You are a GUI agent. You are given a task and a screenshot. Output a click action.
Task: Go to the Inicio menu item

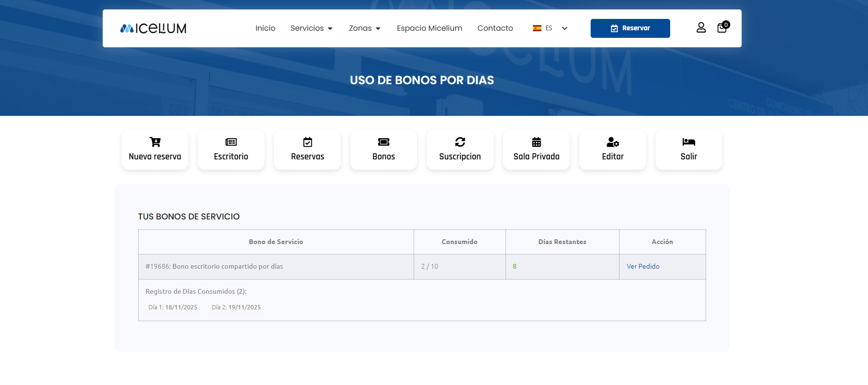(265, 28)
